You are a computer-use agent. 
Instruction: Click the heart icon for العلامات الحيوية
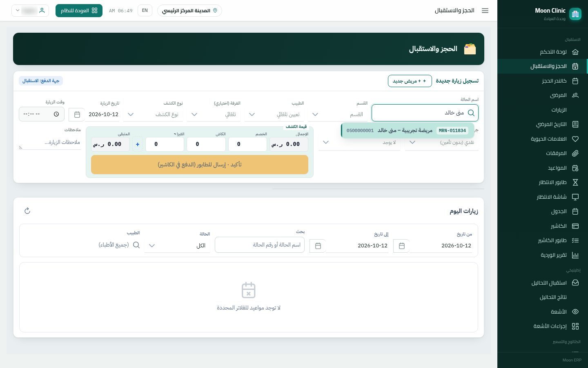point(575,139)
